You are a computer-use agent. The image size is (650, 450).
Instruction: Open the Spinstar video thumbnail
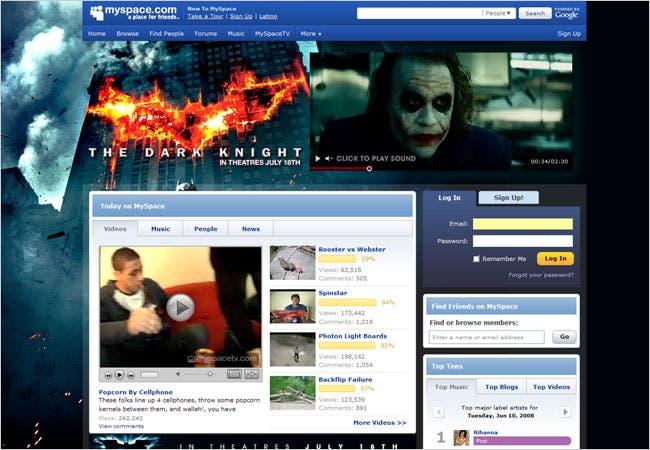tap(293, 306)
